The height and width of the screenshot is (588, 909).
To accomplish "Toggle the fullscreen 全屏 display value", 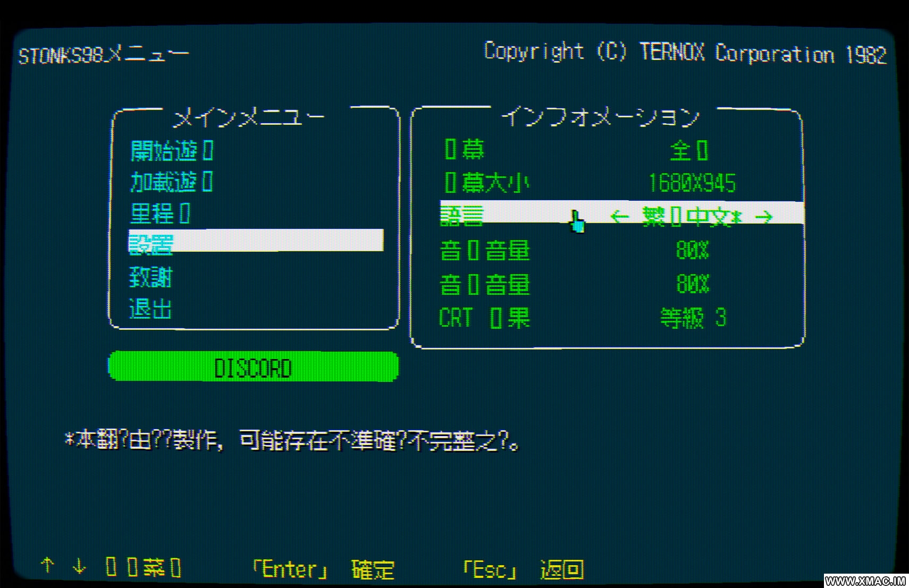I will click(x=689, y=150).
